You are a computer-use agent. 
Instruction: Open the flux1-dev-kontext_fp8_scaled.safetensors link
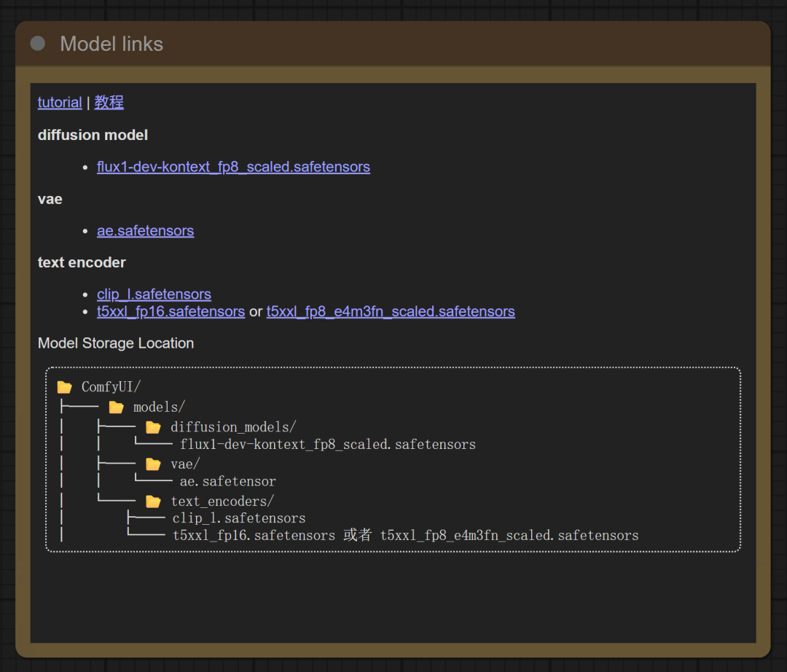click(233, 167)
